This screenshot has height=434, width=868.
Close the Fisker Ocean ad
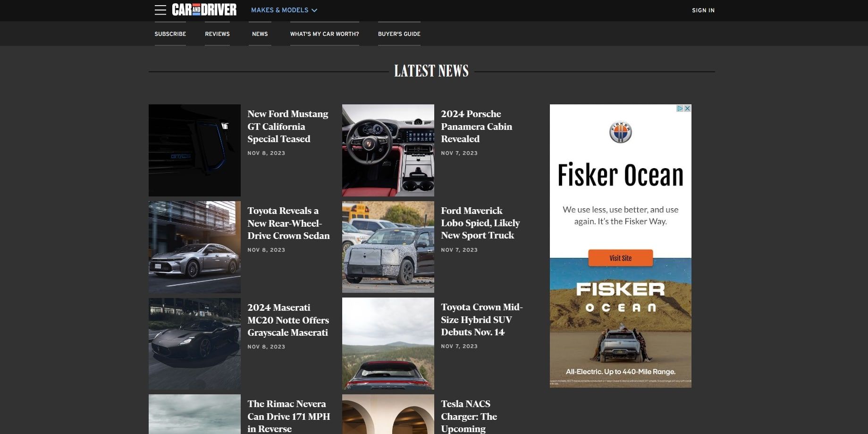point(688,108)
